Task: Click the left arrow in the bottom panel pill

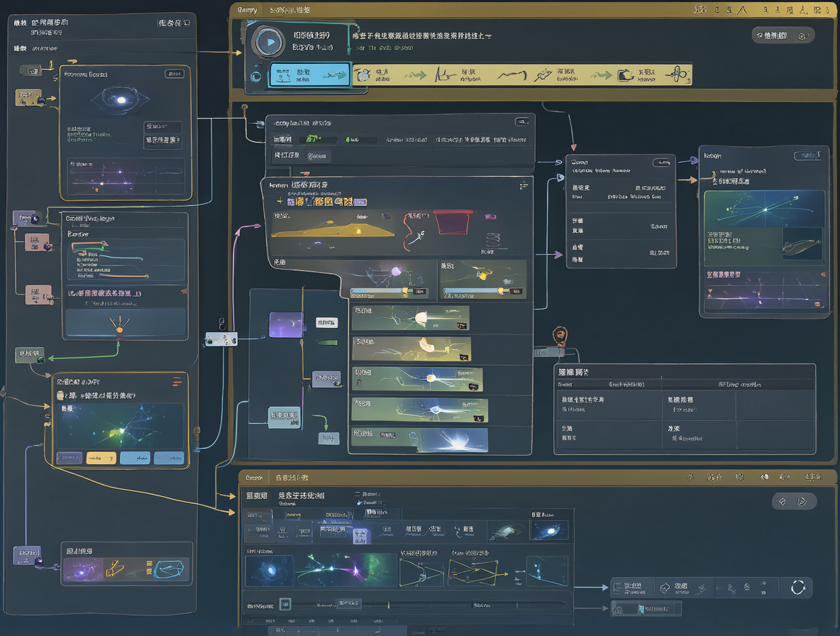Action: 782,502
